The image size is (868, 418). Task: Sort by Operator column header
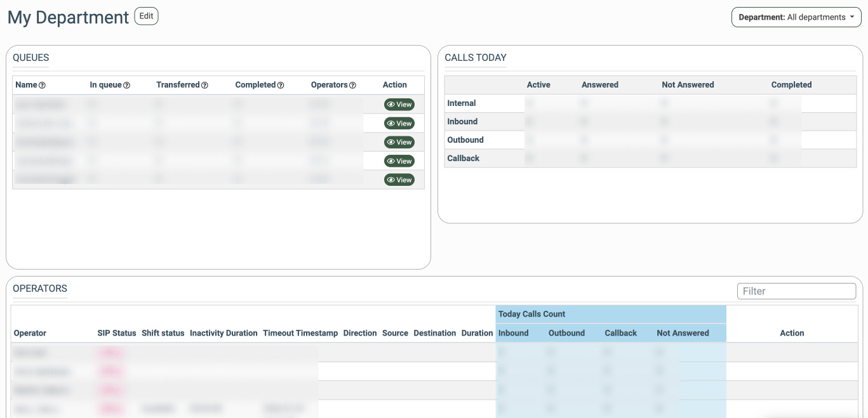coord(30,333)
